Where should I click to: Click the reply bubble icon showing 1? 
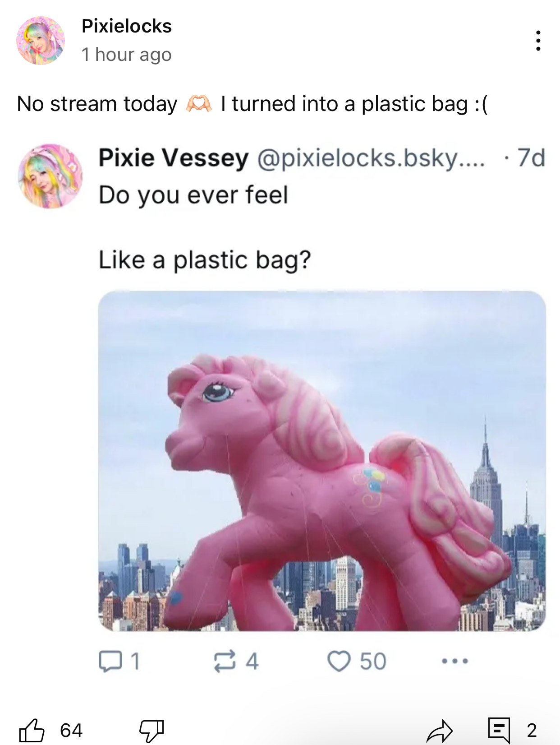click(110, 662)
